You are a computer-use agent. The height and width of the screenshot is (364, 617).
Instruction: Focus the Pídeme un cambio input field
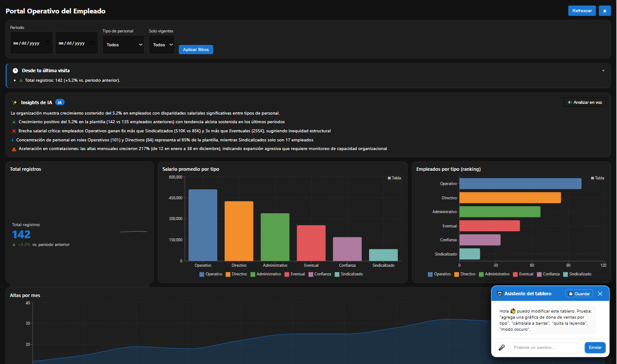point(546,348)
